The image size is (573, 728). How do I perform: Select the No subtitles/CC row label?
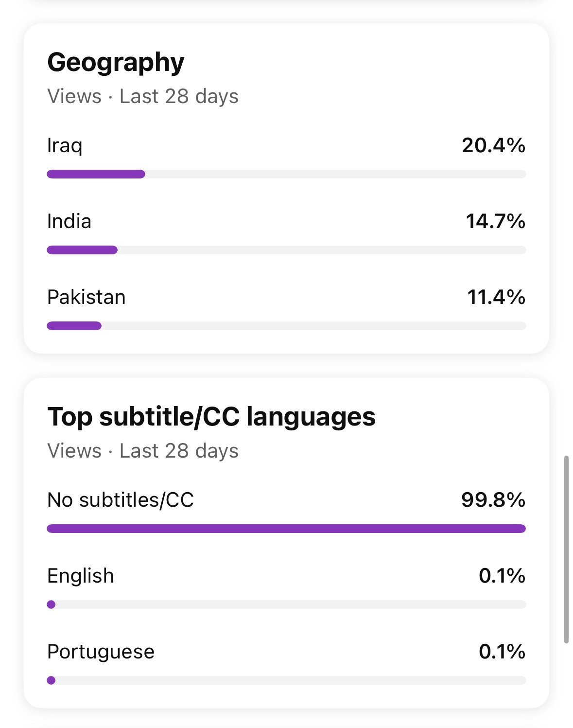(x=121, y=500)
